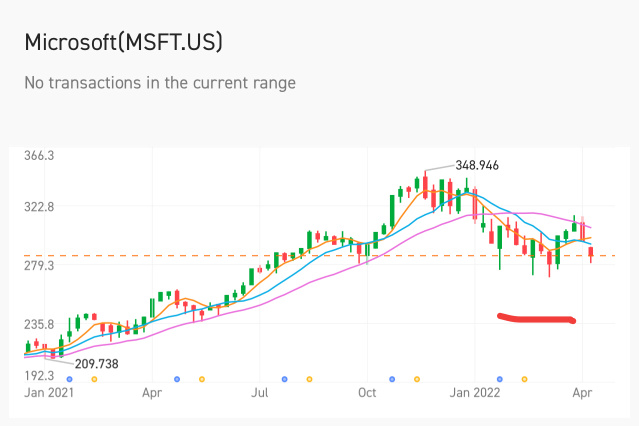Select the last red candle on the chart
The image size is (639, 426).
pos(591,254)
